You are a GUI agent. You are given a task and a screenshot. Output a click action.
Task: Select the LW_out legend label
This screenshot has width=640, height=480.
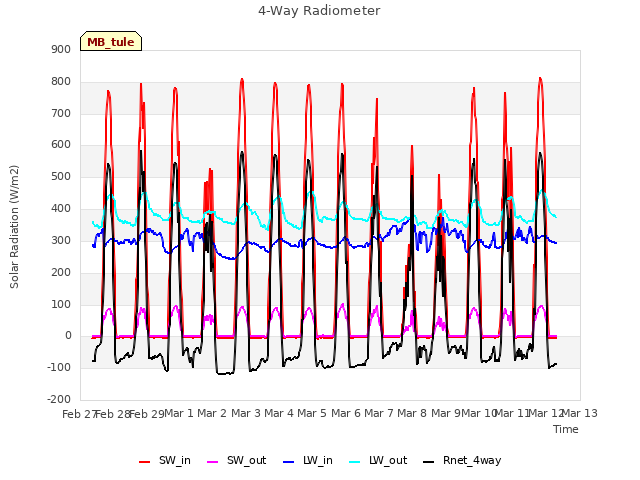(388, 461)
